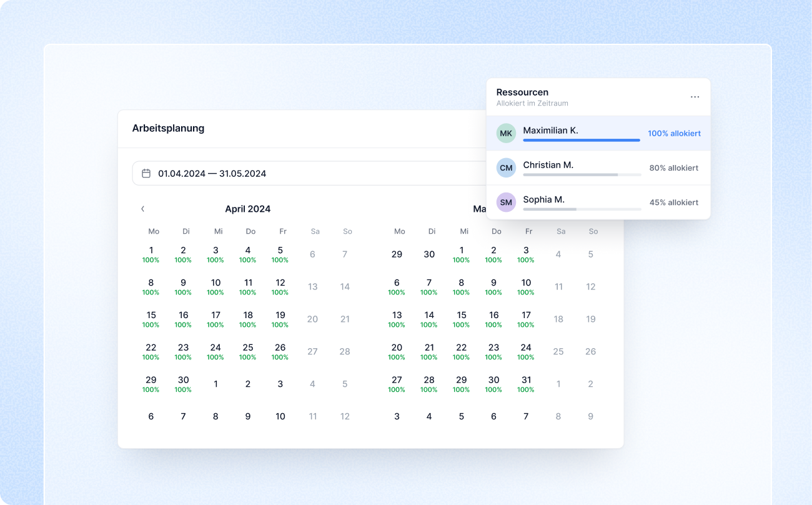This screenshot has width=812, height=505.
Task: Click the Ressourcen panel title
Action: (522, 92)
